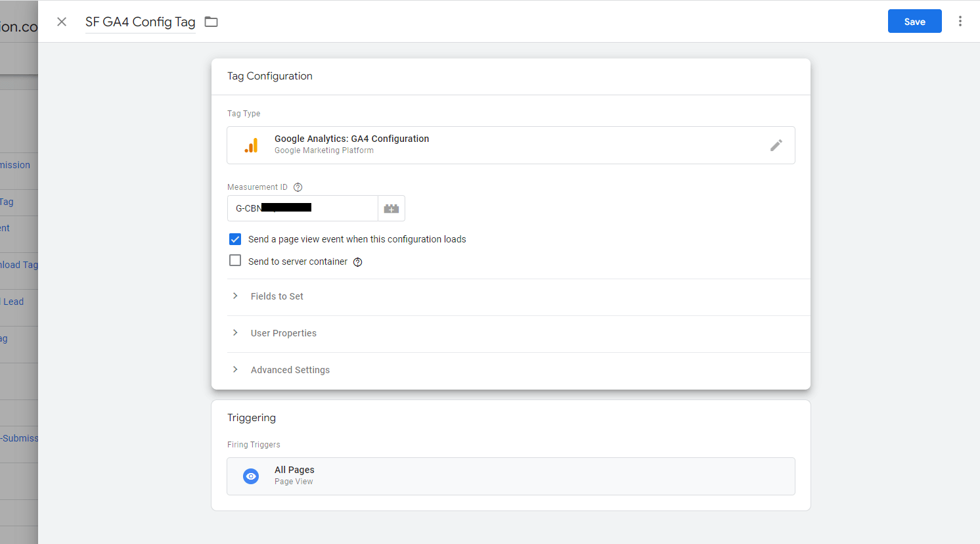The height and width of the screenshot is (544, 980).
Task: Click the folder icon beside tag name
Action: click(x=211, y=22)
